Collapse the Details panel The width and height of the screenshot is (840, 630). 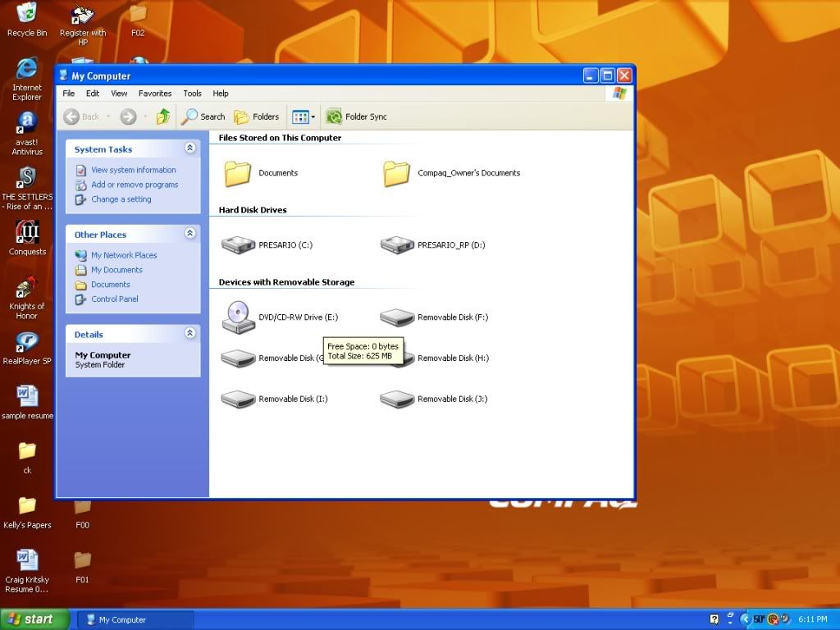(x=189, y=333)
